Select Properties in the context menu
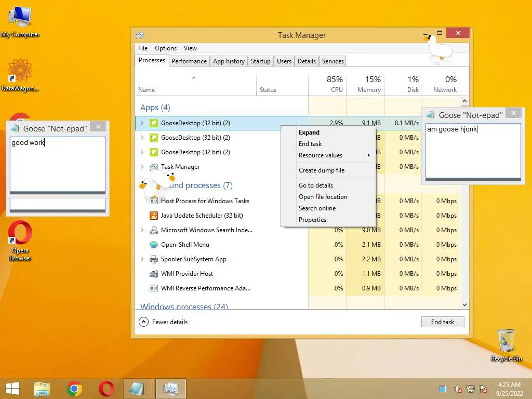Image resolution: width=532 pixels, height=399 pixels. pyautogui.click(x=328, y=220)
